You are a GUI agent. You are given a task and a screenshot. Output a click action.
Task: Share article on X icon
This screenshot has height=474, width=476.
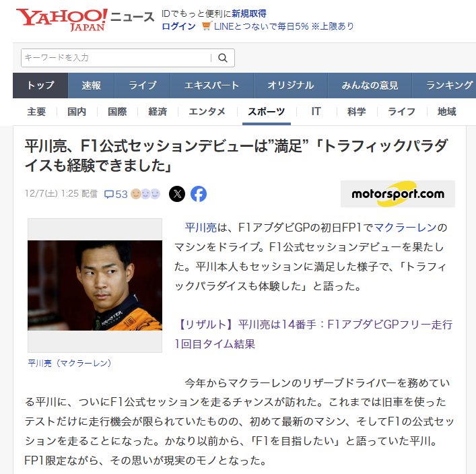[177, 194]
